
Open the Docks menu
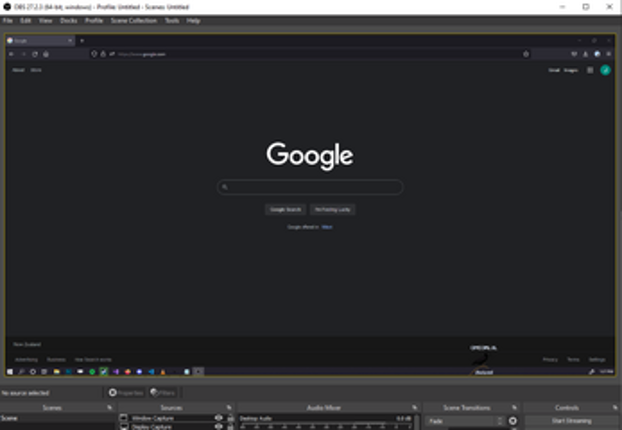[x=69, y=21]
